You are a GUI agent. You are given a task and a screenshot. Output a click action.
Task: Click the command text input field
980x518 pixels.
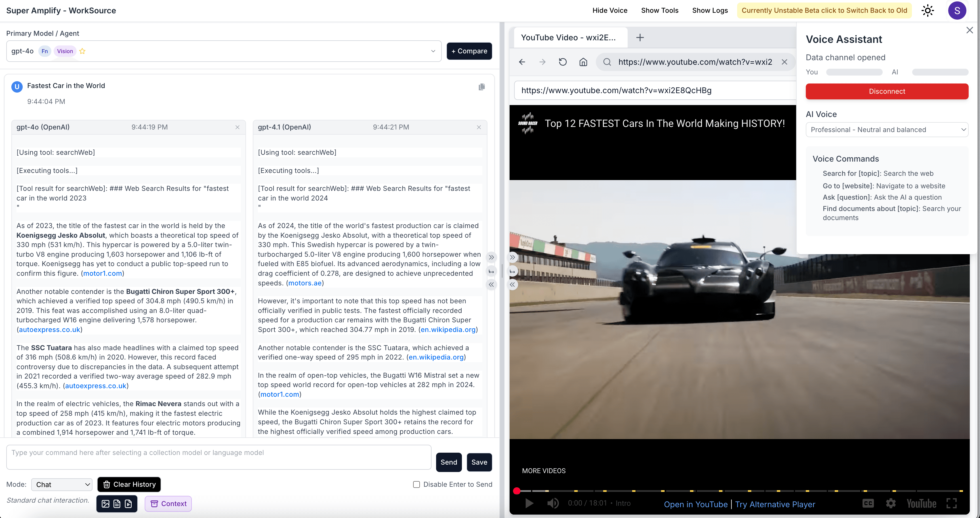click(219, 457)
